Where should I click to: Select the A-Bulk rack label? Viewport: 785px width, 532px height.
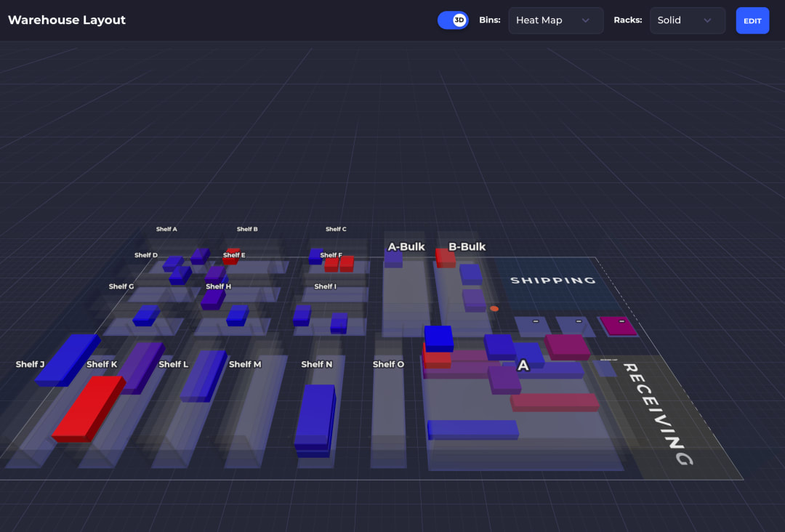pos(406,246)
